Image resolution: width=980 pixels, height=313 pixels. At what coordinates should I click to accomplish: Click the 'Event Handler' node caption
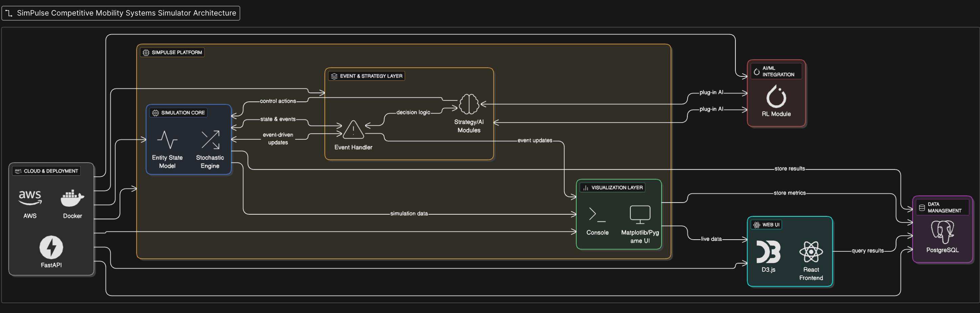353,147
